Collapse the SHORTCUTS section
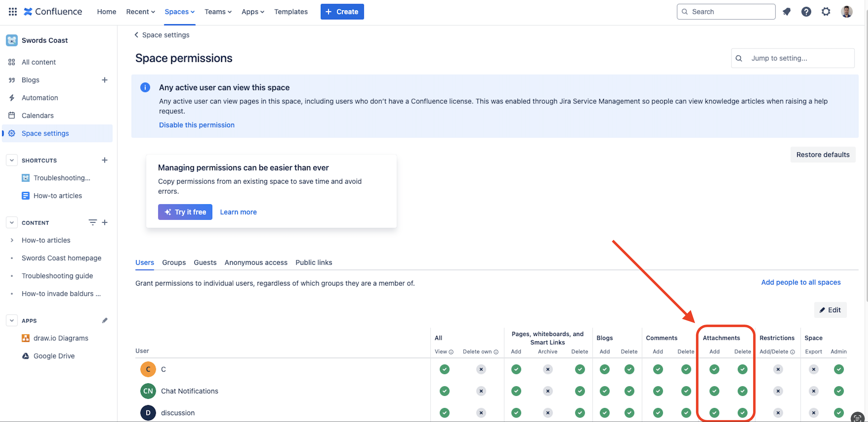This screenshot has width=868, height=422. (x=12, y=160)
